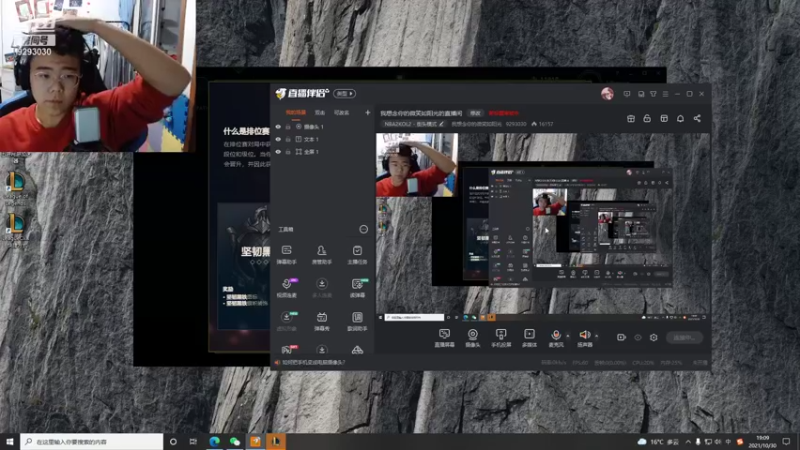Screen dimensions: 800x450
Task: Click the gift box icon in the room toolbar
Action: click(x=631, y=118)
